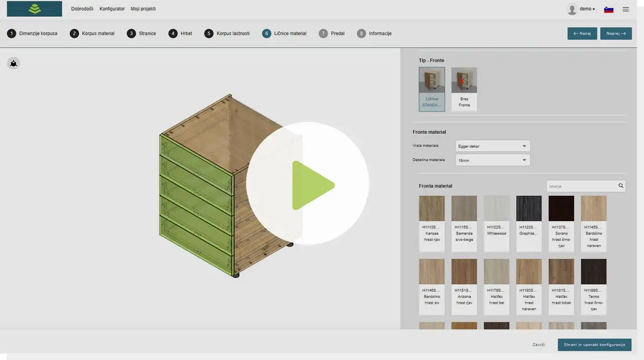644x360 pixels.
Task: Click the Slovenian flag language icon
Action: [x=608, y=9]
